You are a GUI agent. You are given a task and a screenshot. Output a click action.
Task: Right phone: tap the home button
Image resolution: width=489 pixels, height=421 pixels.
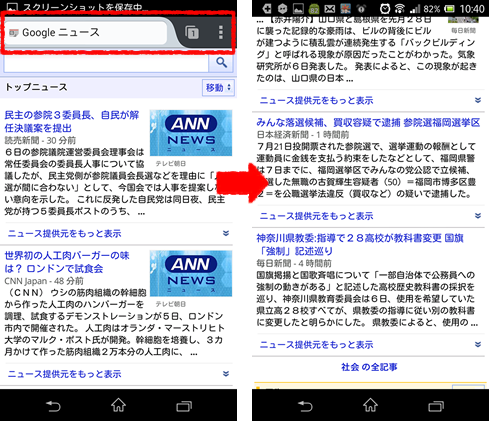(x=371, y=405)
